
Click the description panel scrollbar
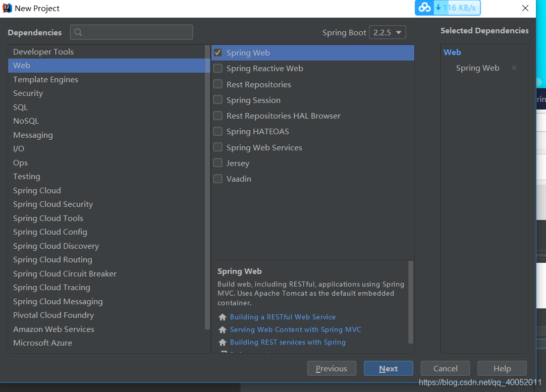(411, 302)
